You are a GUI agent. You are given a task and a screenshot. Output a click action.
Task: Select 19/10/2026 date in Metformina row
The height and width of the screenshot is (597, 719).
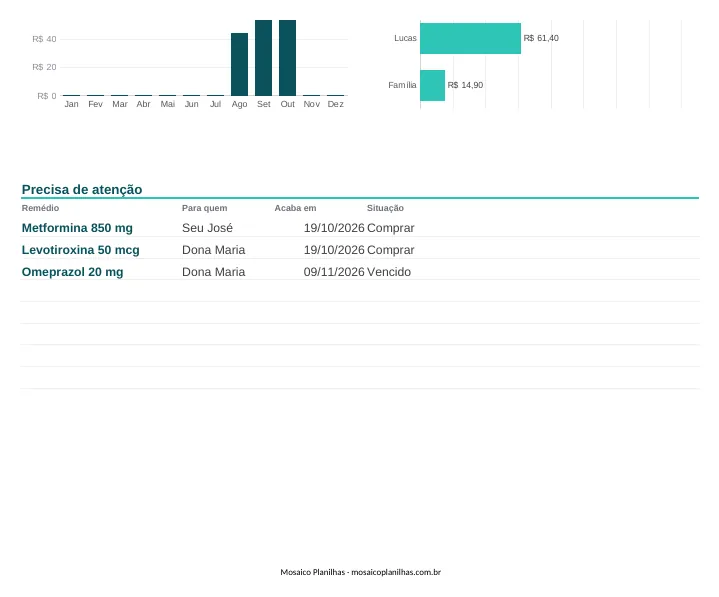pos(334,228)
